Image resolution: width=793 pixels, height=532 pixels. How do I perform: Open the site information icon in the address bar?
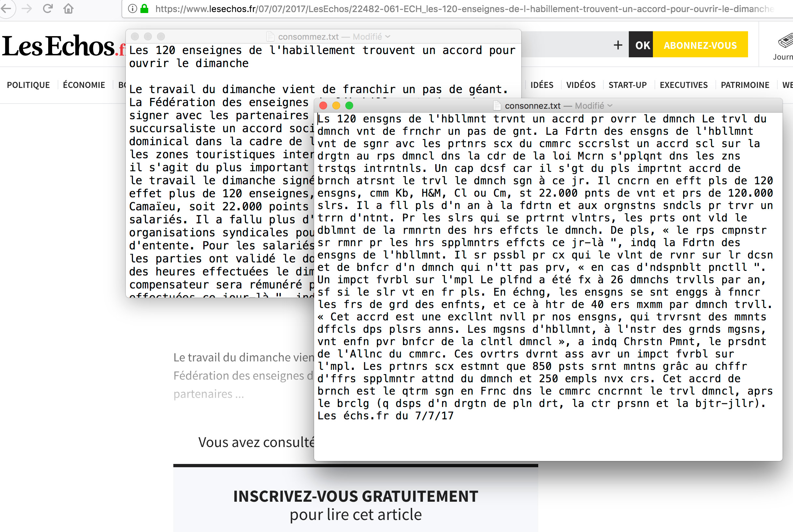click(132, 8)
